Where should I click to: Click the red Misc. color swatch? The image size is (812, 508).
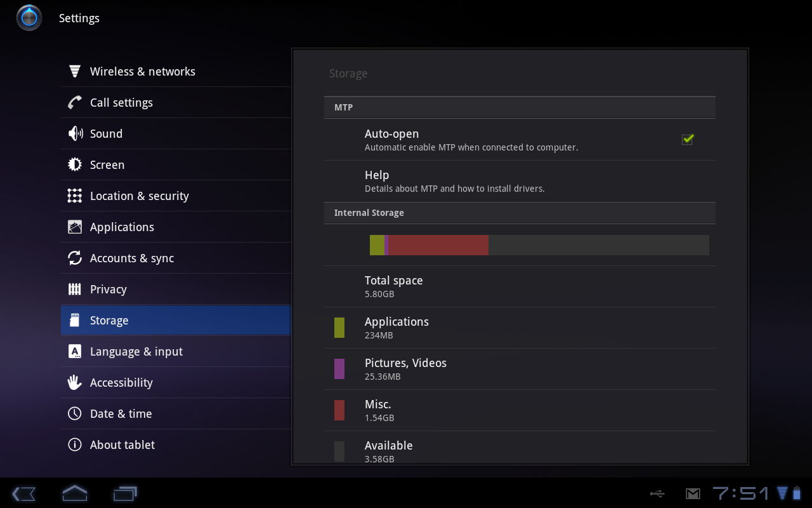point(339,410)
